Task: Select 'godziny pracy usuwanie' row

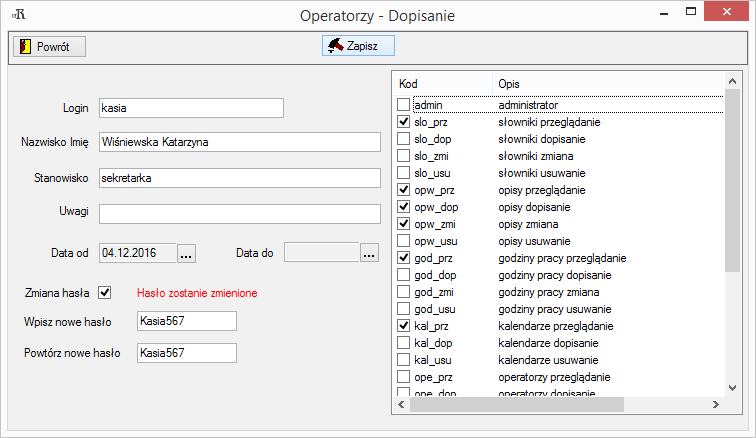Action: click(554, 309)
